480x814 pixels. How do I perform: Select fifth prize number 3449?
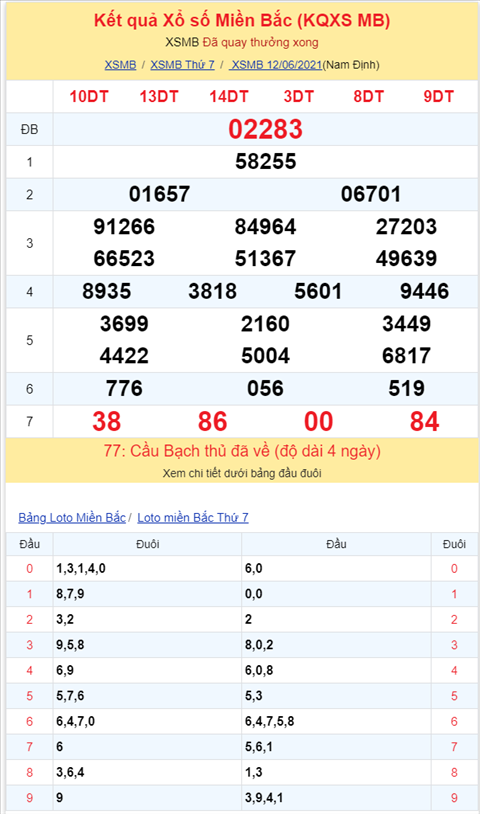click(x=406, y=324)
